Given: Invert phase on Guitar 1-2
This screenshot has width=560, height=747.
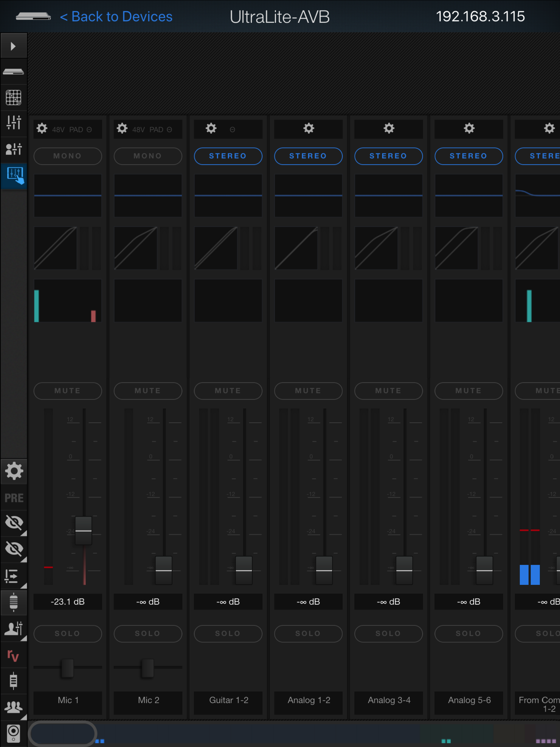Looking at the screenshot, I should tap(232, 130).
